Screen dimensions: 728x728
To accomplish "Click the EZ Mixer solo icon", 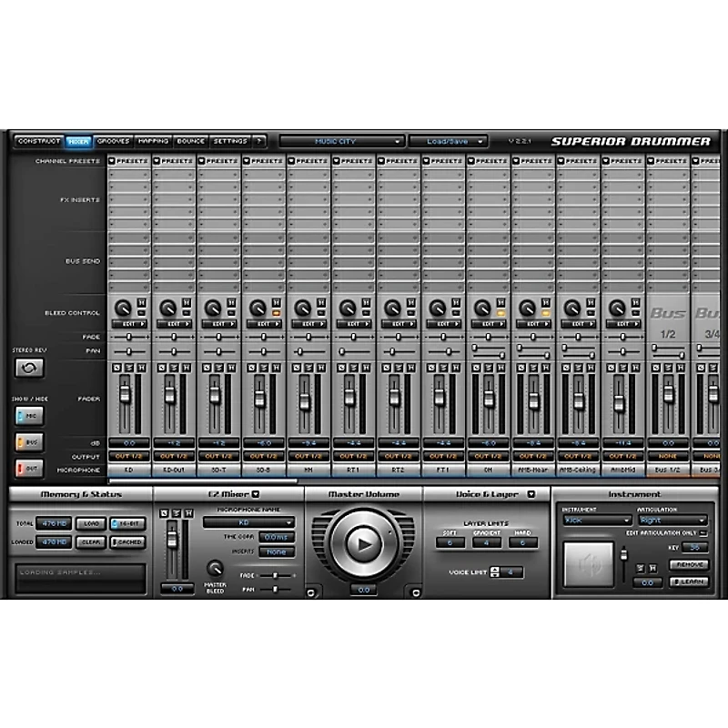I will tap(176, 513).
